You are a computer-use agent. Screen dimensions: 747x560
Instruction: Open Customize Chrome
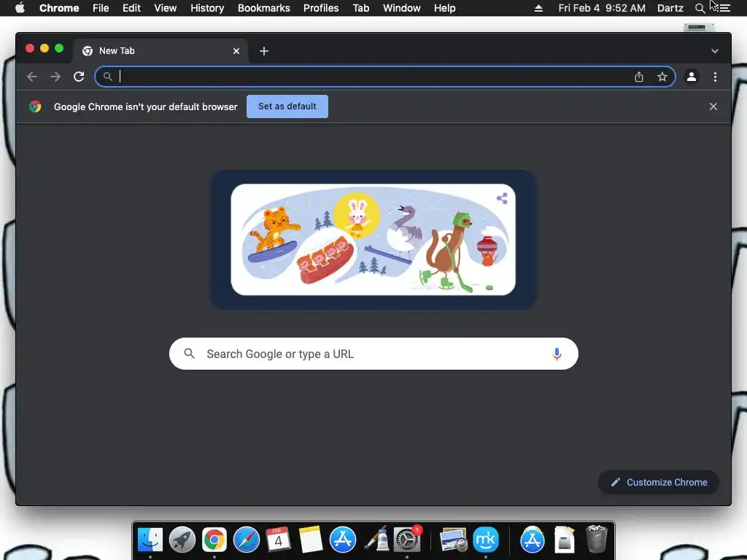coord(659,483)
